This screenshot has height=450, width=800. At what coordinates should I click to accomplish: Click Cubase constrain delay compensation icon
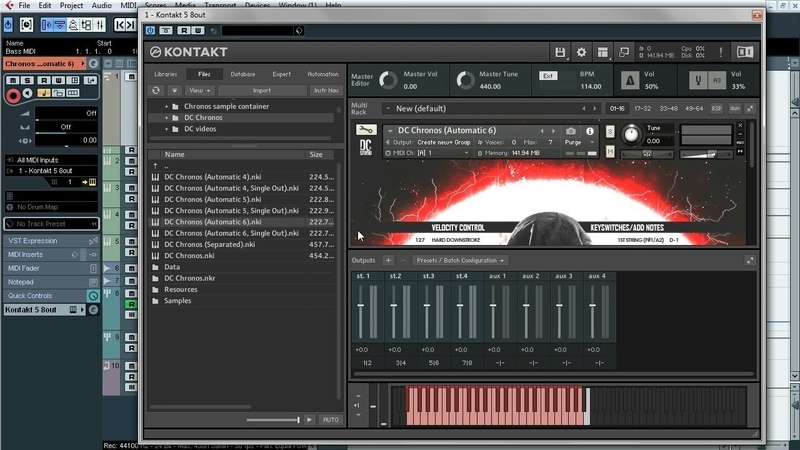point(26,24)
